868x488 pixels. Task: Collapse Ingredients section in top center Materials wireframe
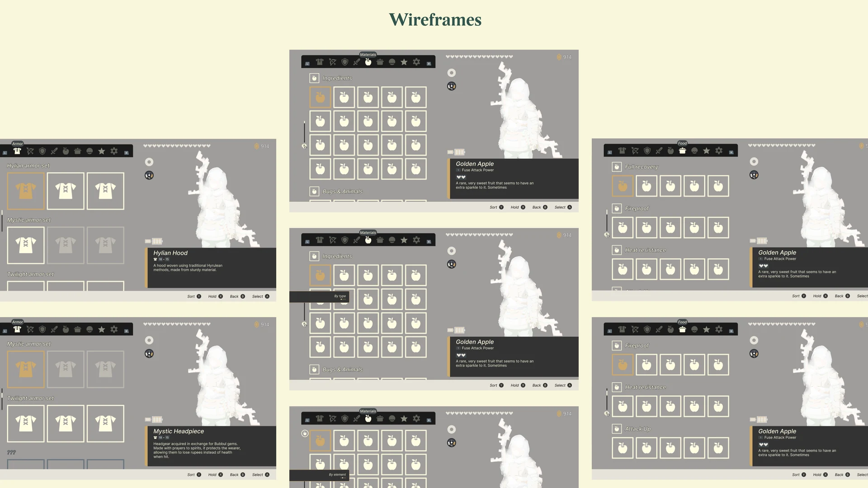tap(314, 78)
